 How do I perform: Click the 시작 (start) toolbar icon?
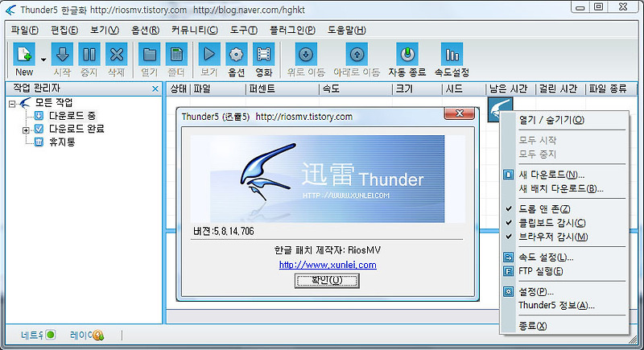pyautogui.click(x=63, y=55)
